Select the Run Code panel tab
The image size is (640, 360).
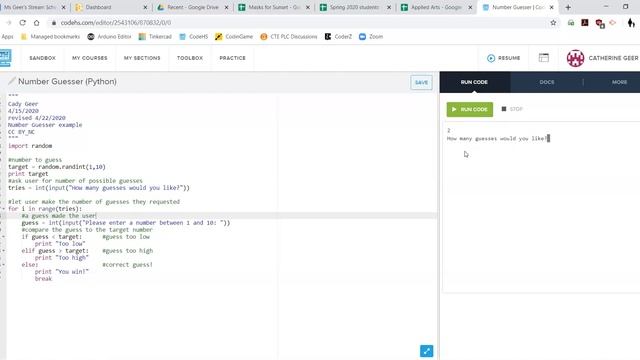pos(474,82)
